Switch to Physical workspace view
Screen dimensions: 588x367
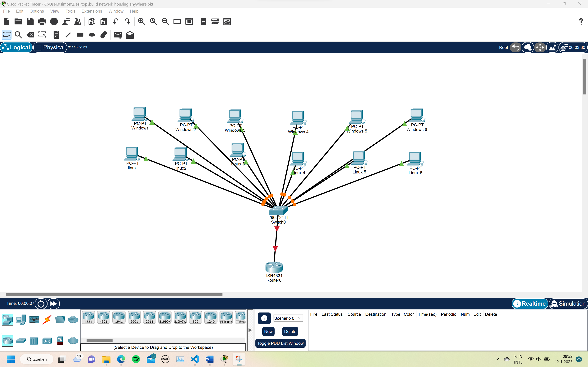(x=50, y=47)
